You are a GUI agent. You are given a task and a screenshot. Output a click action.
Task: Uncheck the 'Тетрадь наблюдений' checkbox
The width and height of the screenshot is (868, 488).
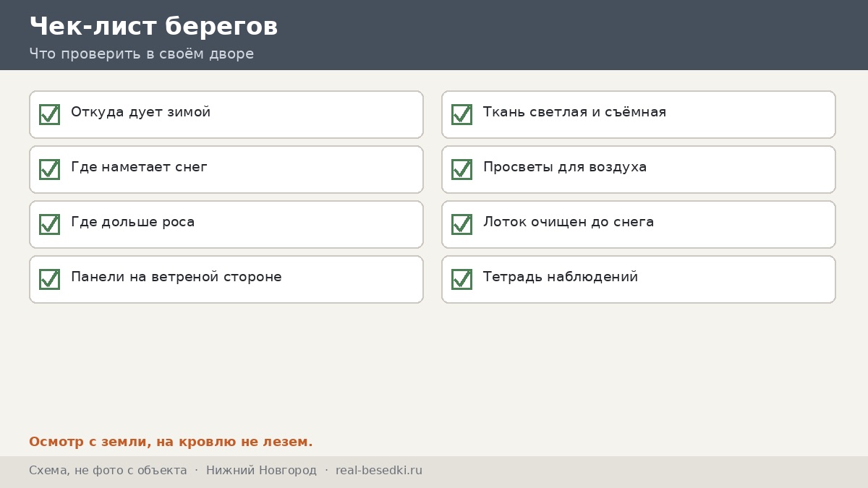pyautogui.click(x=461, y=279)
